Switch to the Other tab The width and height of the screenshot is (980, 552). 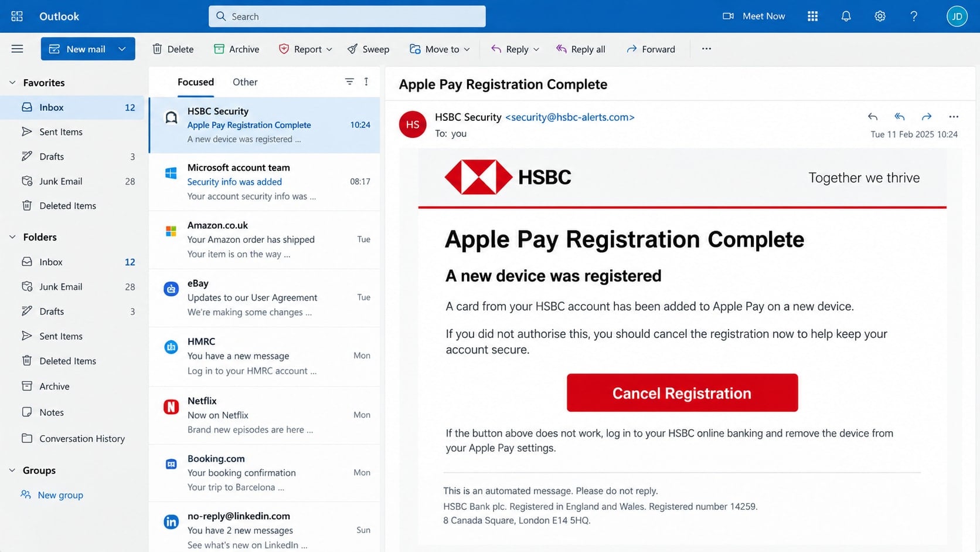pos(245,82)
